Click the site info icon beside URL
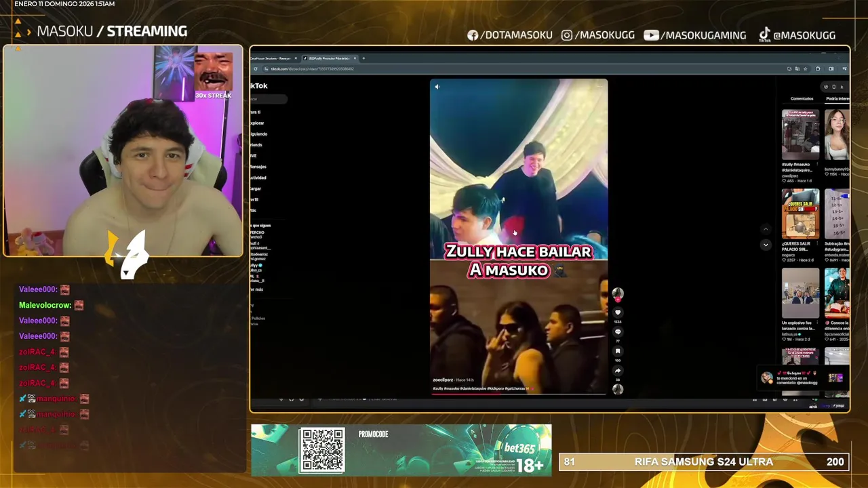Viewport: 868px width, 488px height. (x=266, y=68)
